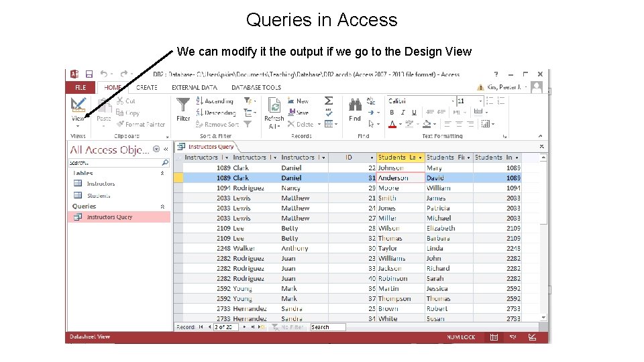Open Advanced filter options dropdown

coord(250,113)
